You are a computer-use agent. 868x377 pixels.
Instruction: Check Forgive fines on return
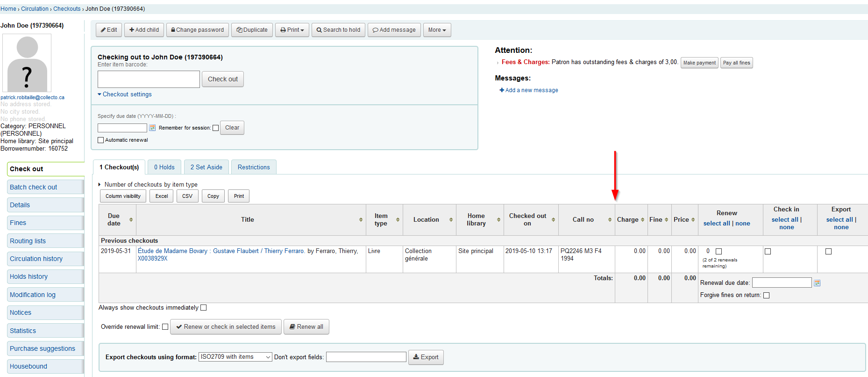click(x=766, y=295)
